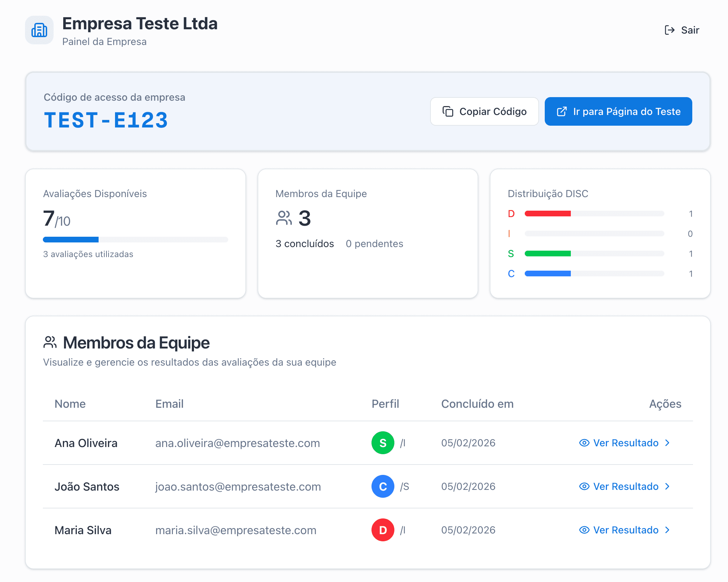Select the Perfil column header

pyautogui.click(x=385, y=404)
